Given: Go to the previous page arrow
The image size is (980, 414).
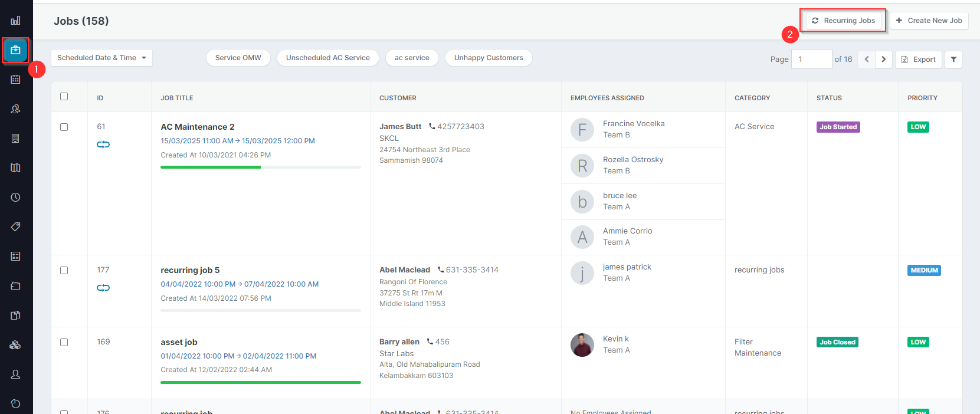Looking at the screenshot, I should pyautogui.click(x=867, y=60).
